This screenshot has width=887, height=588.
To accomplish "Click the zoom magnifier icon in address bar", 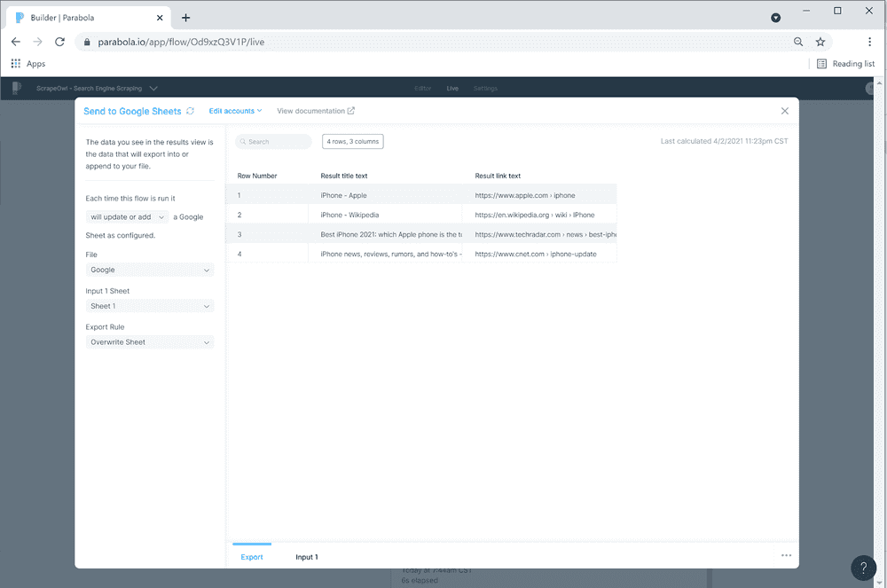I will click(x=798, y=42).
